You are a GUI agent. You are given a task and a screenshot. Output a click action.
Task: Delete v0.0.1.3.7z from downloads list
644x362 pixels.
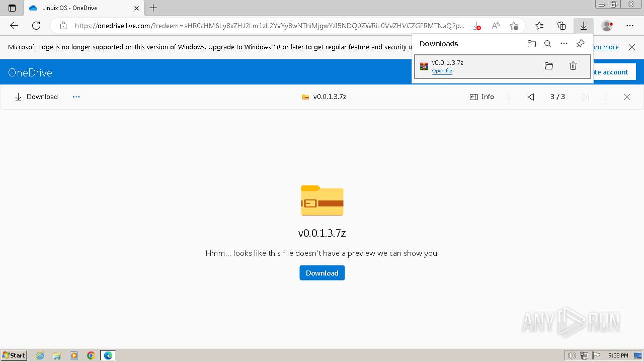(573, 66)
